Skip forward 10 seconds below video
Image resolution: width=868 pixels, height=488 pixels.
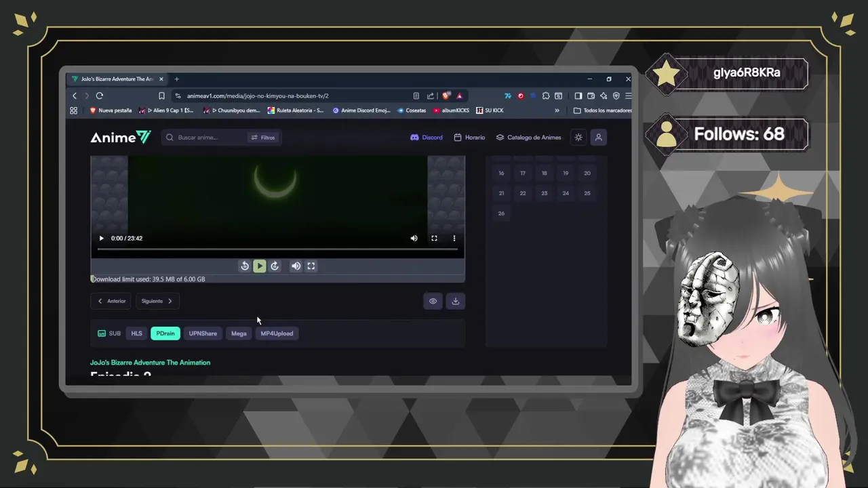coord(275,266)
